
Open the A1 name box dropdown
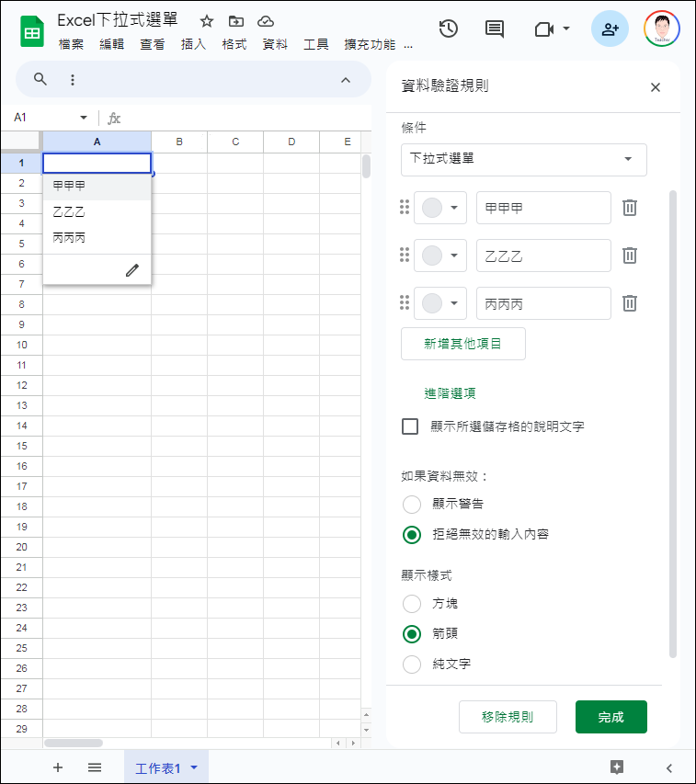coord(84,118)
